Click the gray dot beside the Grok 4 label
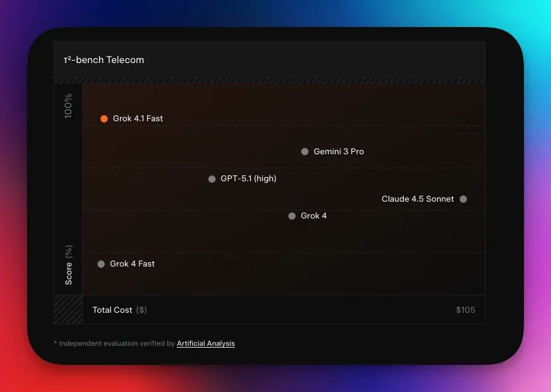Screen dimensions: 551x392 [292, 216]
